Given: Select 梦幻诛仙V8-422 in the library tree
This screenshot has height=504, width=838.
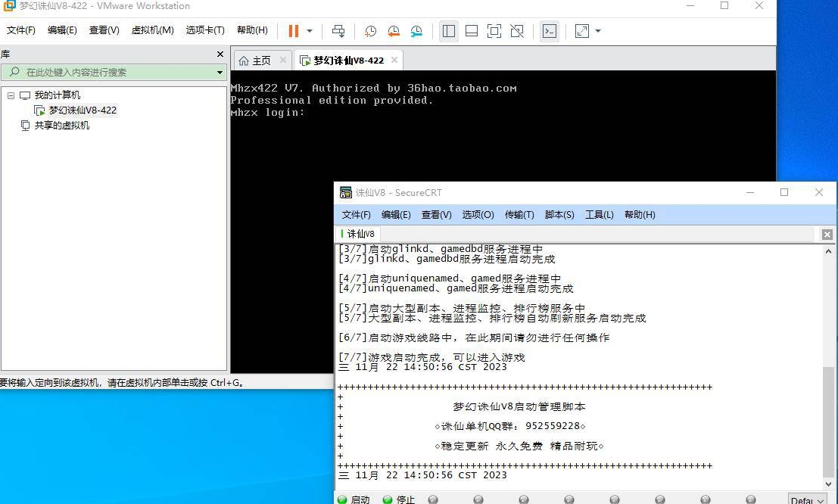Looking at the screenshot, I should tap(83, 110).
